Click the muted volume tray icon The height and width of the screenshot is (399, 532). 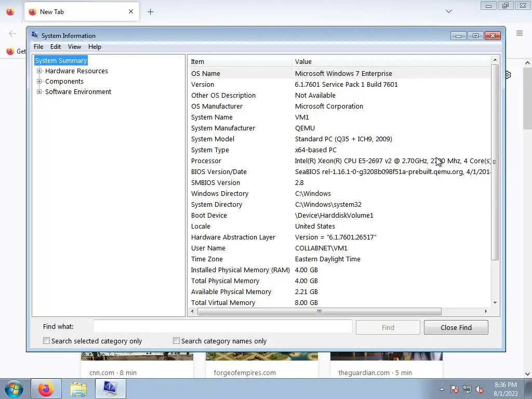point(480,389)
